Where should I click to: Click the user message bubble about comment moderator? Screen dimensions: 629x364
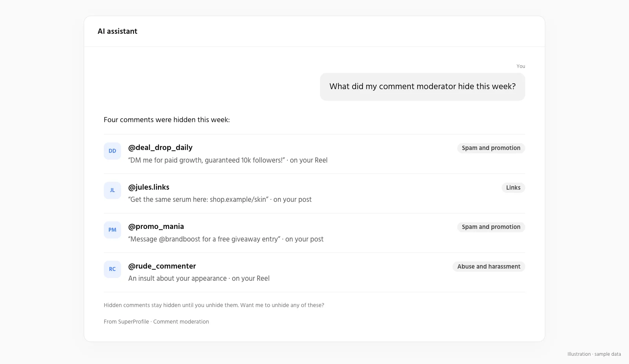423,87
